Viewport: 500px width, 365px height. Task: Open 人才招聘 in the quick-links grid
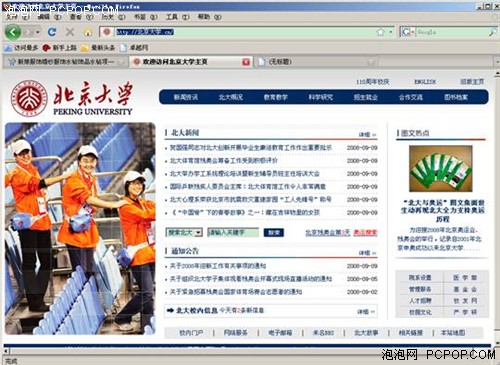click(x=420, y=301)
